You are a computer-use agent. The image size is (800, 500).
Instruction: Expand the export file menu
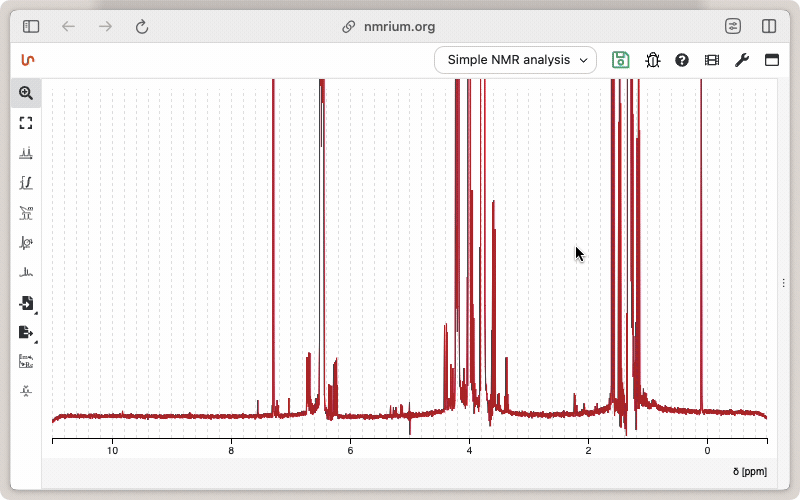tap(26, 332)
